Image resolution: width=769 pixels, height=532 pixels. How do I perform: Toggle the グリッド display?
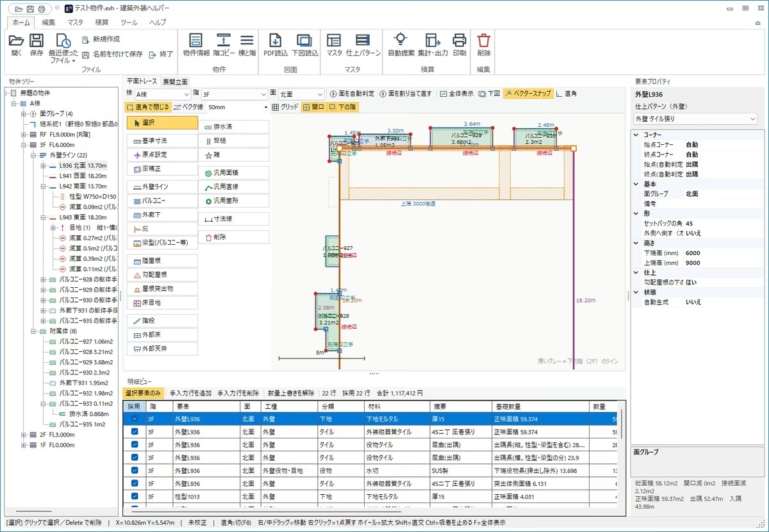pyautogui.click(x=285, y=107)
